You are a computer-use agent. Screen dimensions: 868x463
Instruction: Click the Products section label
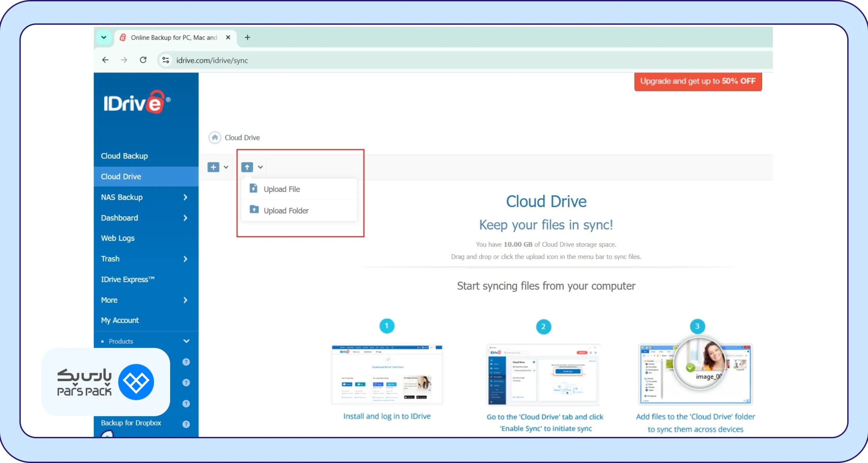(x=121, y=341)
